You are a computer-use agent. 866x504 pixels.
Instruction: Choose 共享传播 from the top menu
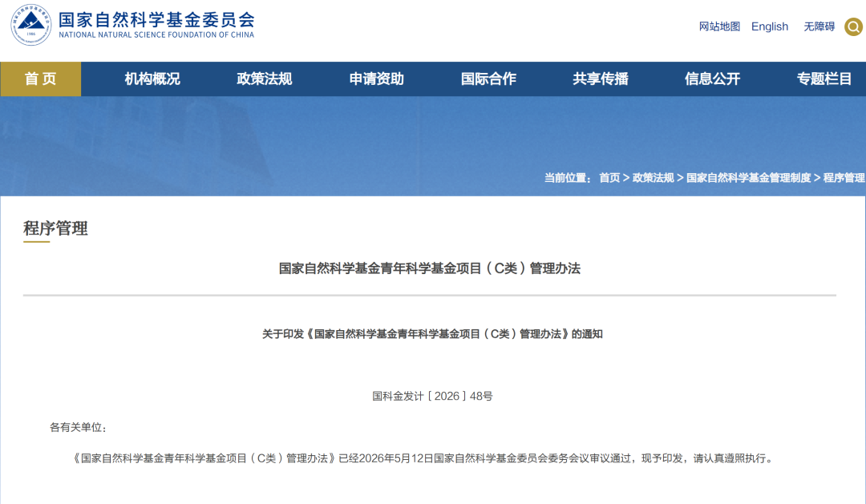click(x=601, y=79)
